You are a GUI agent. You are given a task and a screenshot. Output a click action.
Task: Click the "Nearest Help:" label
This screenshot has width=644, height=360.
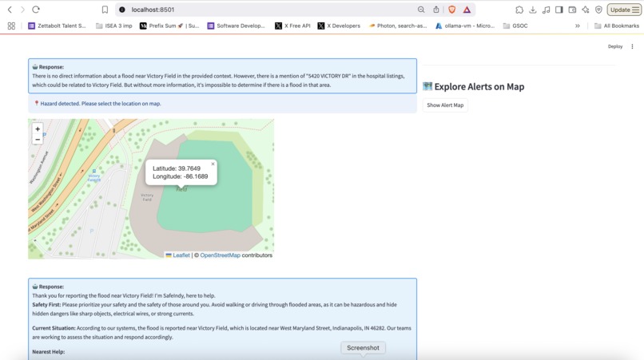[49, 352]
